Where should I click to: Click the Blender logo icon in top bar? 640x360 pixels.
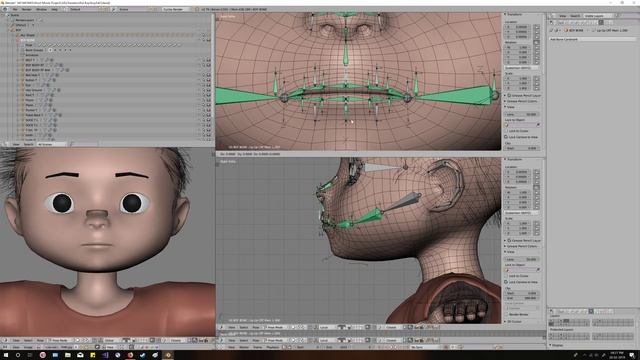pos(5,9)
